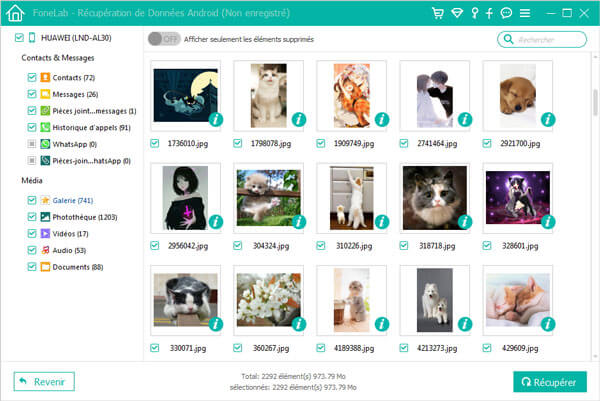This screenshot has height=401, width=600.
Task: Uncheck the 318718.jpg file checkbox
Action: click(404, 245)
